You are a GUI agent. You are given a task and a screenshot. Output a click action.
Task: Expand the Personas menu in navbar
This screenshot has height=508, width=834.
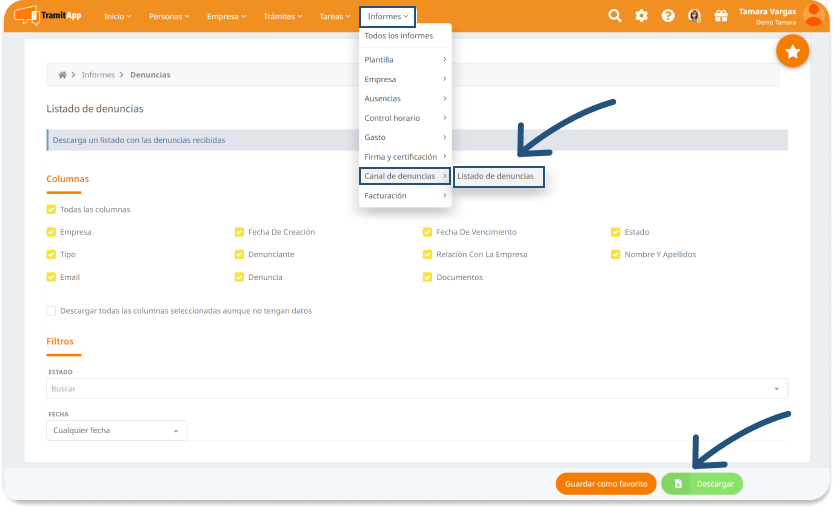(x=170, y=17)
